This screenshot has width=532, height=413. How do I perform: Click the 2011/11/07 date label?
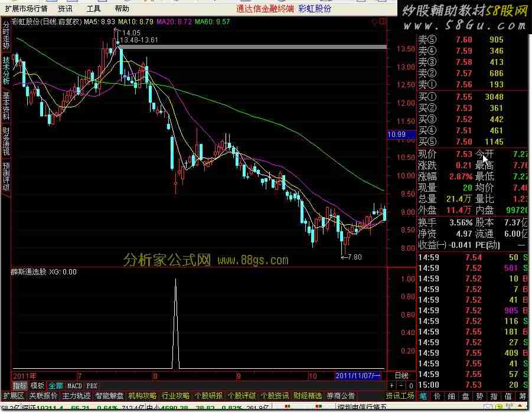click(x=358, y=376)
